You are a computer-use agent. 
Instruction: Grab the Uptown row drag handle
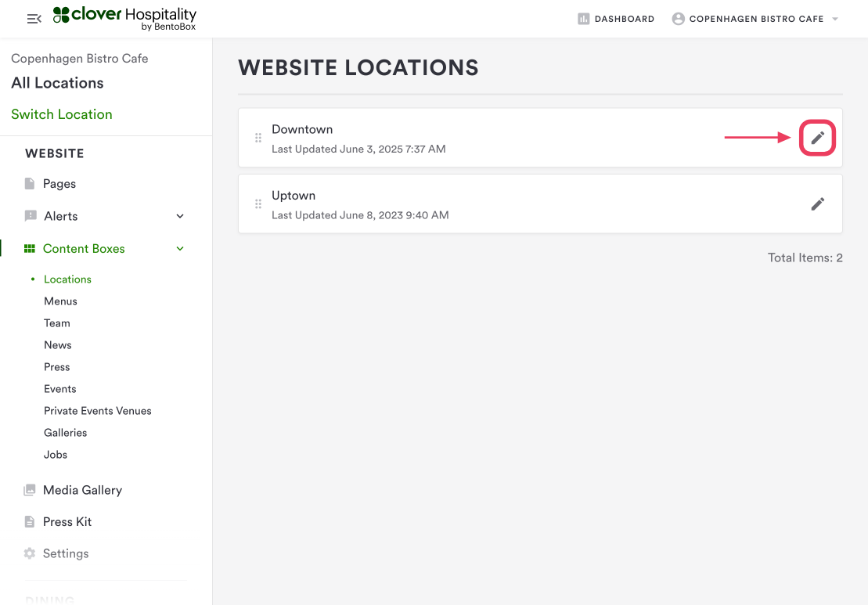pos(258,204)
